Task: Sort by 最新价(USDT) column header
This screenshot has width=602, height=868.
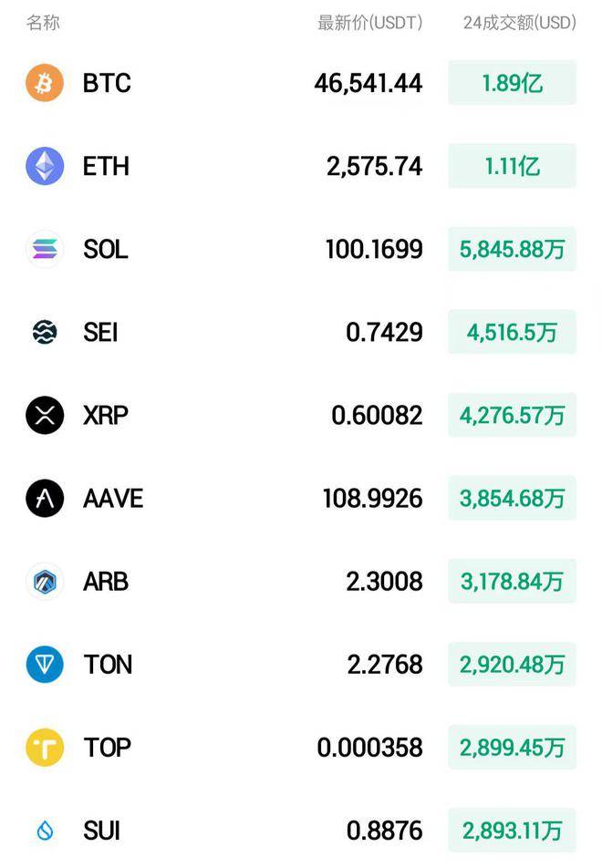Action: 368,23
